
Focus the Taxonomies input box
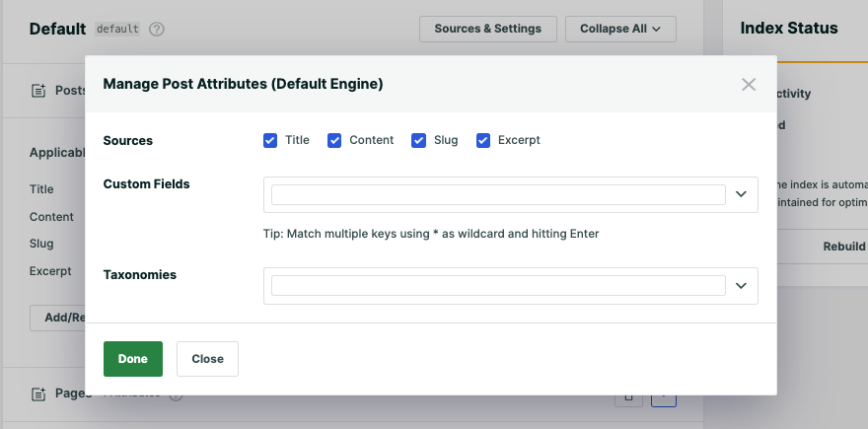[x=498, y=286]
